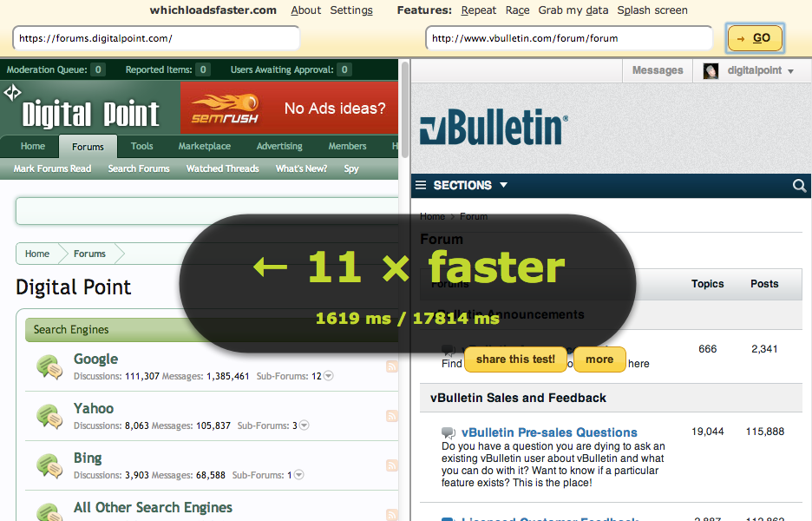This screenshot has width=812, height=521.
Task: Expand Bing sub-forums list
Action: [x=298, y=475]
